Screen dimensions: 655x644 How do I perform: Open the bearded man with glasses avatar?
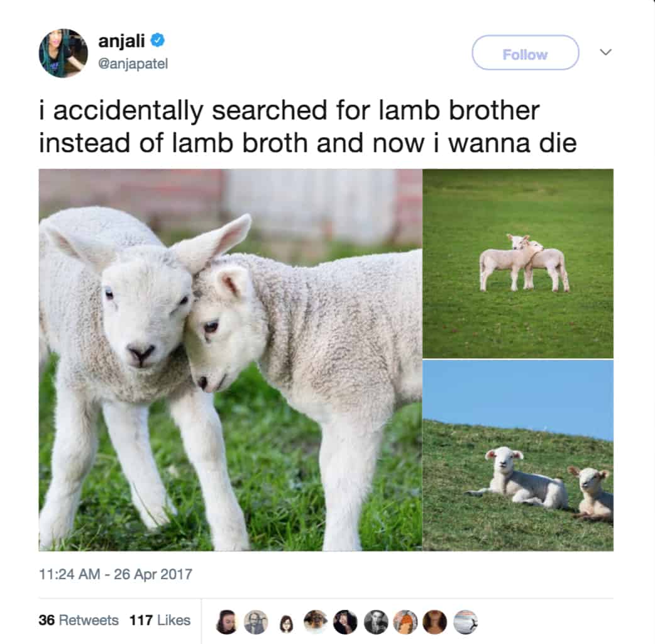point(256,622)
